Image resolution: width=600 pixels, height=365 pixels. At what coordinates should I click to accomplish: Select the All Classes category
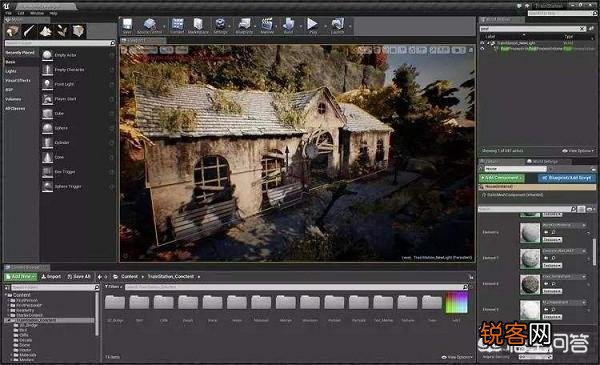(x=15, y=108)
